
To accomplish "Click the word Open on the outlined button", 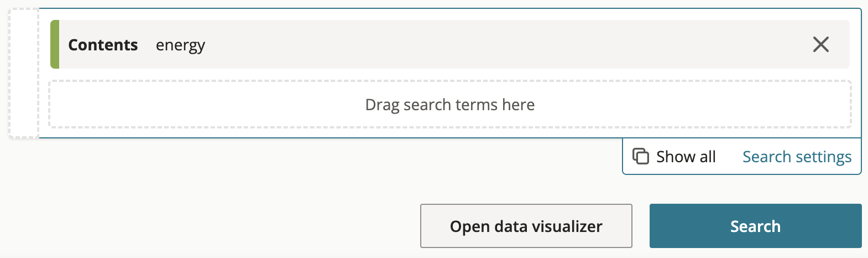I will click(x=470, y=226).
